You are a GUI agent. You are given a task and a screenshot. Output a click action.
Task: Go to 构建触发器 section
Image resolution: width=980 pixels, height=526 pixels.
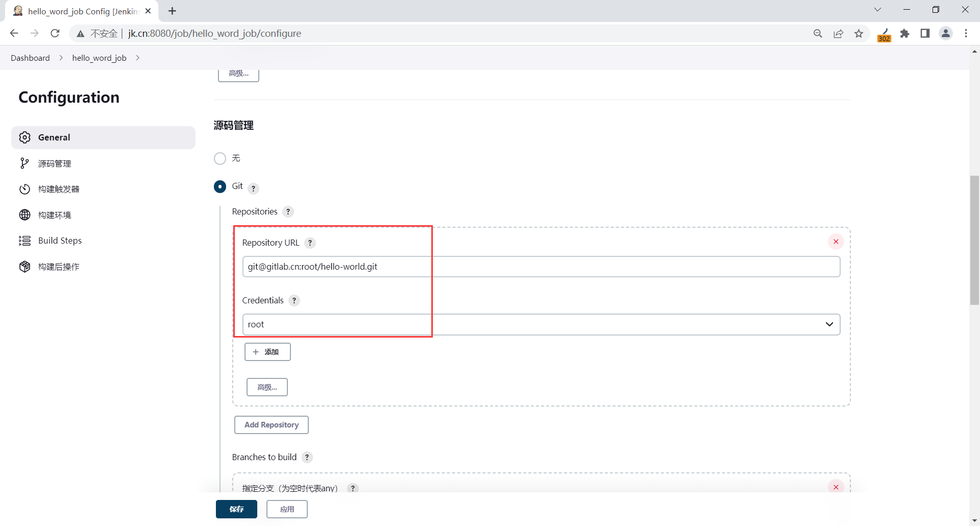[103, 189]
